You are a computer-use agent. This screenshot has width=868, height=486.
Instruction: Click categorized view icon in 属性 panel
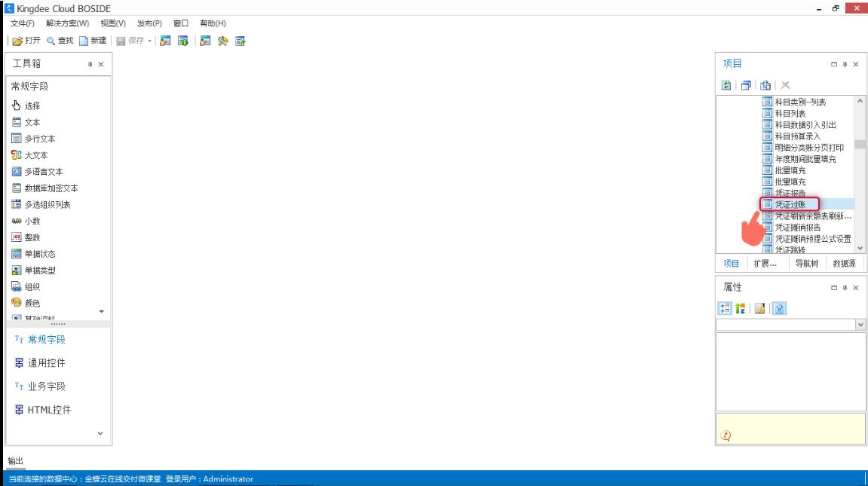point(725,308)
